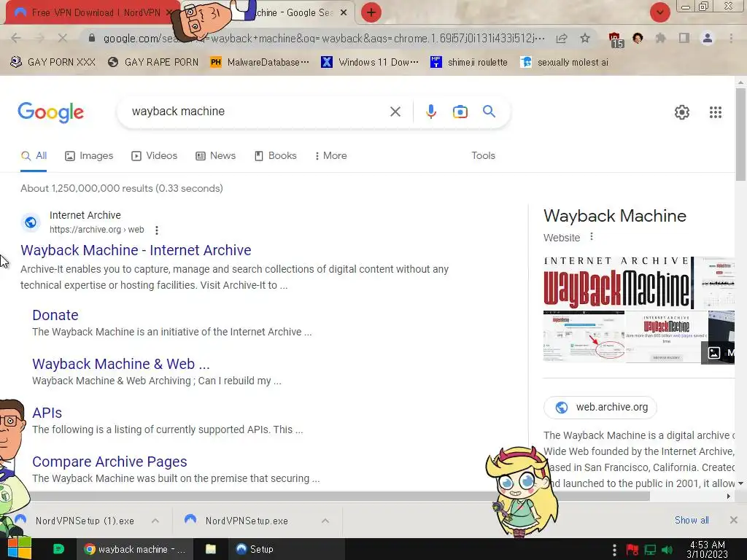Viewport: 747px width, 560px height.
Task: Select the All results tab
Action: [34, 156]
